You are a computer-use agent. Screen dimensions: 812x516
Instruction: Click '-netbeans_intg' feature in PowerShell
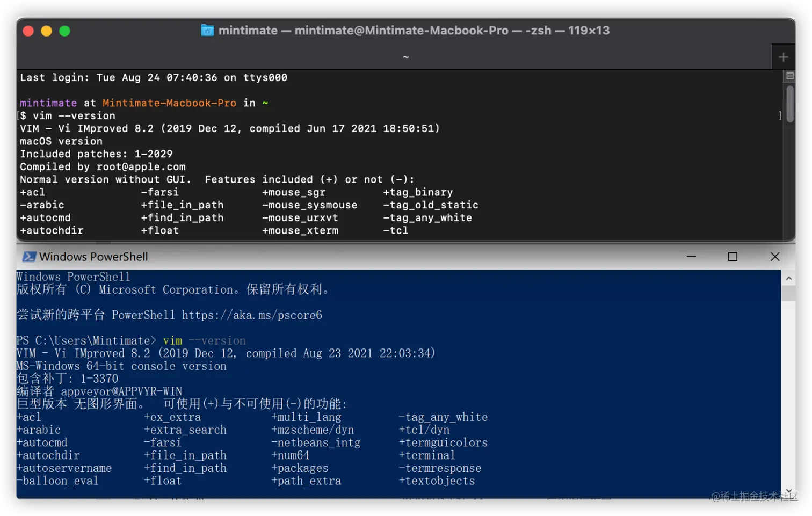pos(316,443)
